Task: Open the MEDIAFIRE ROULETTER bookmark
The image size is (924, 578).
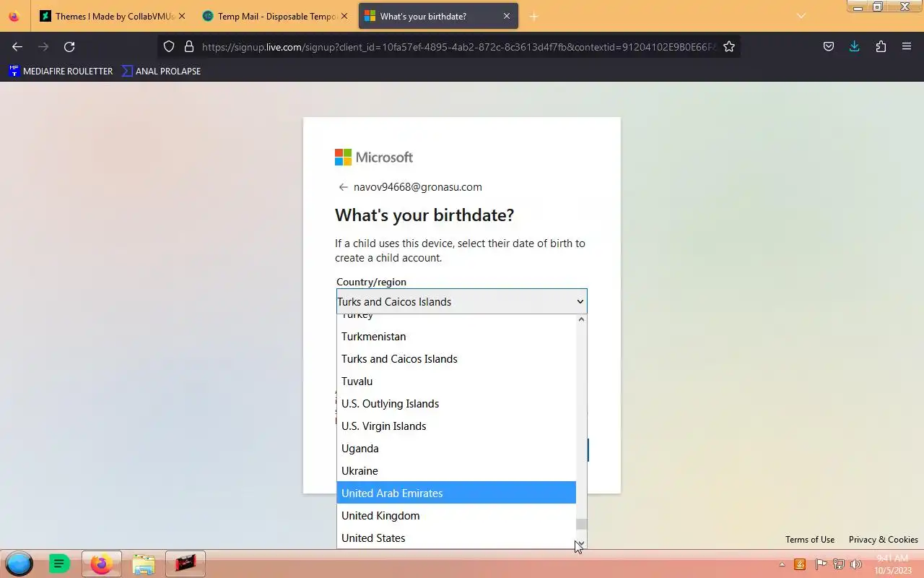Action: (61, 71)
